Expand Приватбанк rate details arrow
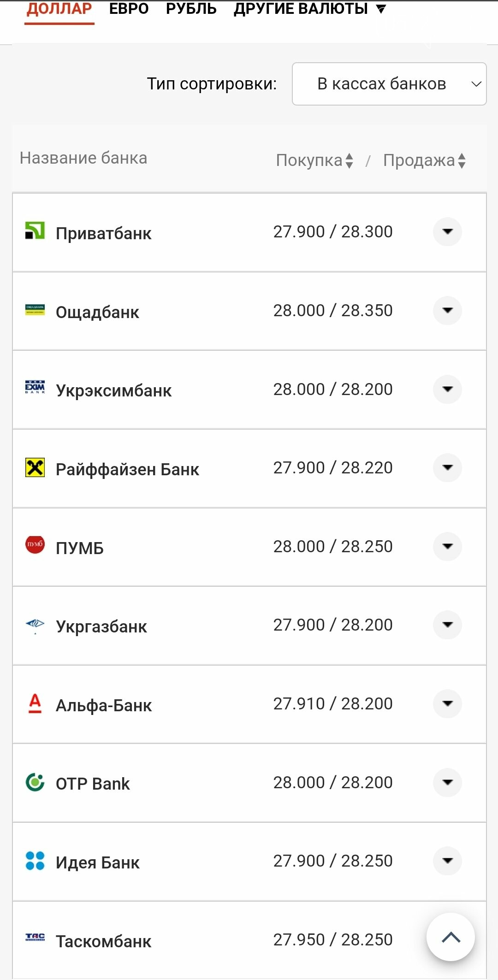Viewport: 498px width, 980px height. [447, 231]
